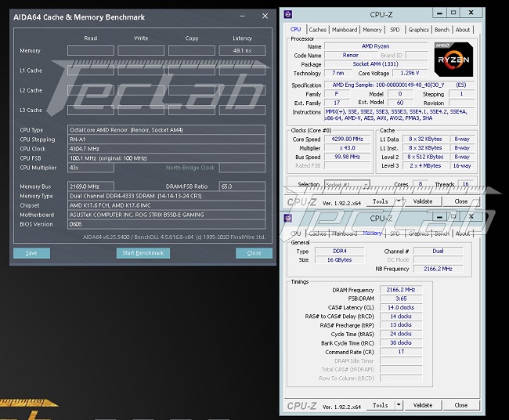Close AIDA64 window with the X icon
The image size is (509, 420).
[265, 16]
